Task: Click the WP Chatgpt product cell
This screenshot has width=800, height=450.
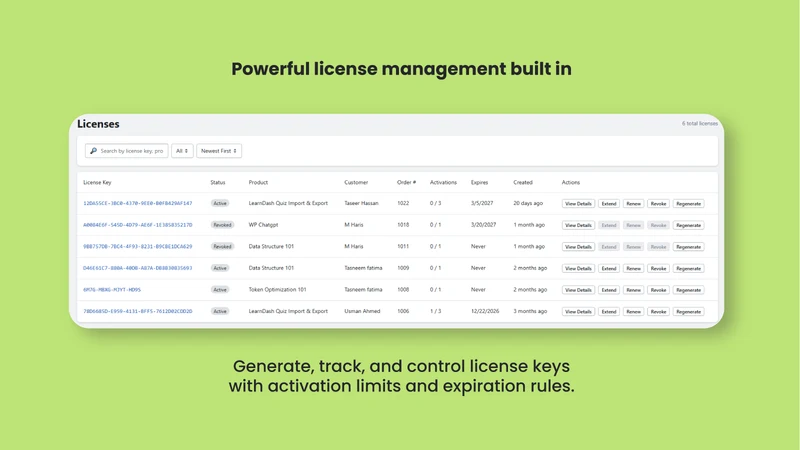Action: (263, 224)
